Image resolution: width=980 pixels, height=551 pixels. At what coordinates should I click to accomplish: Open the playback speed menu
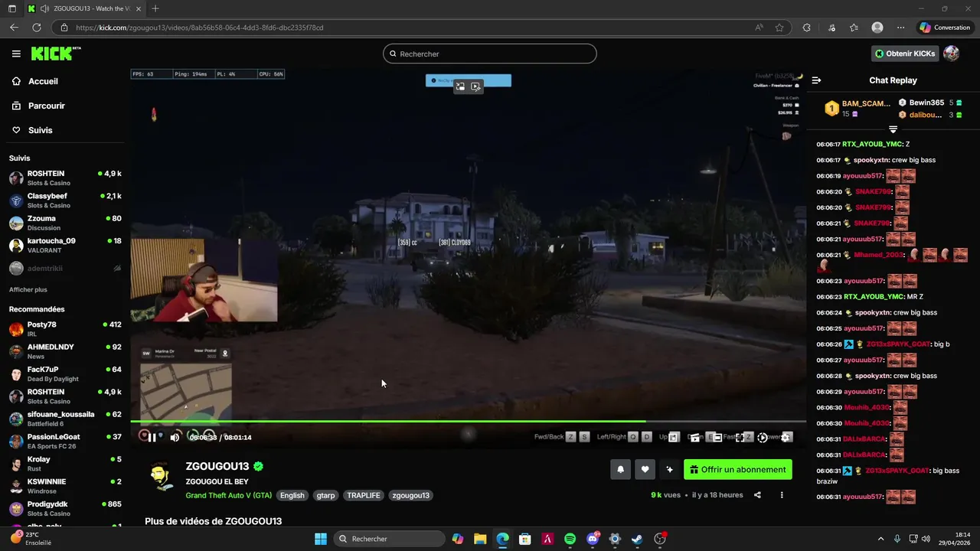[x=763, y=437]
